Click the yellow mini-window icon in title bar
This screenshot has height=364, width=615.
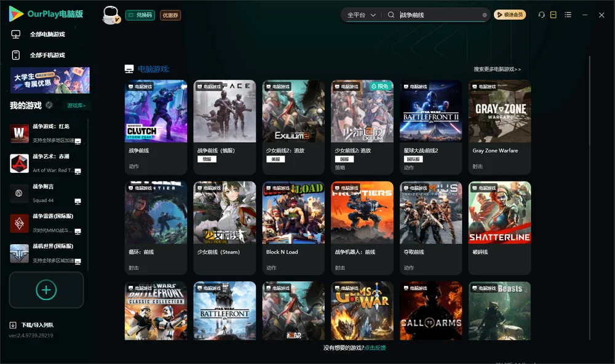[x=553, y=15]
